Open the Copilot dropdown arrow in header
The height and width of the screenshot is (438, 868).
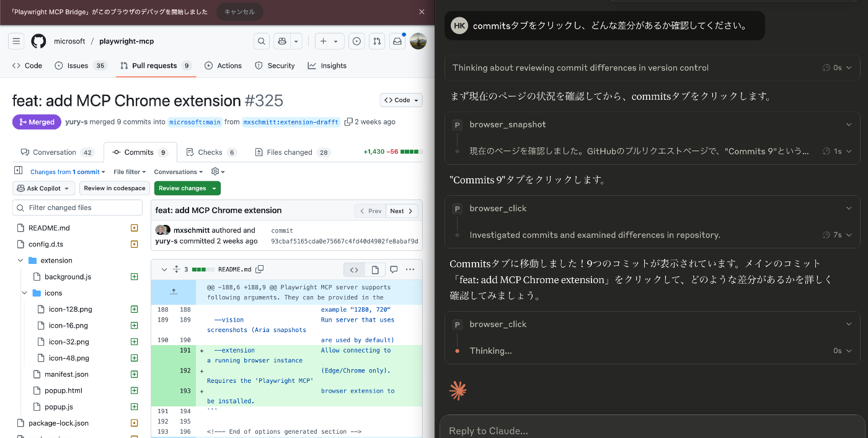click(296, 42)
